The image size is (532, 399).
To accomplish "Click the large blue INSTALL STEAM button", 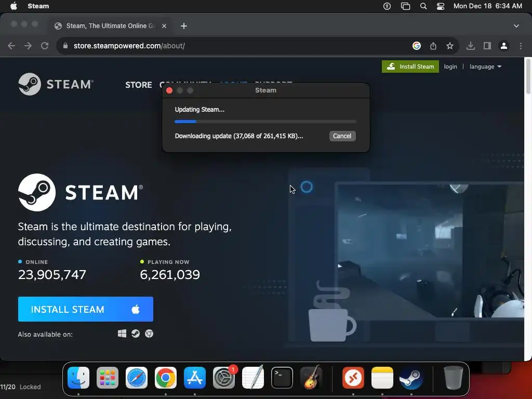I will 86,309.
